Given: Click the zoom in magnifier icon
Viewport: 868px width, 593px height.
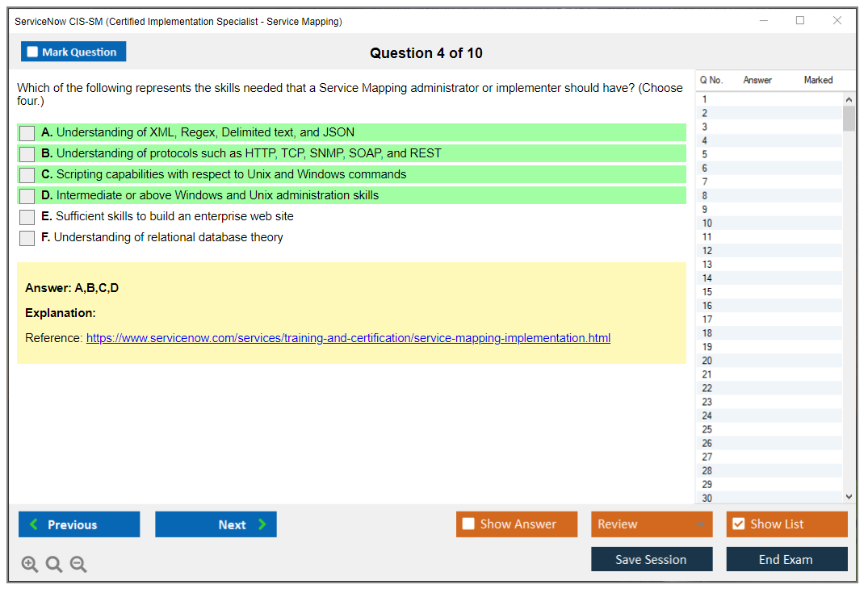Looking at the screenshot, I should (x=30, y=564).
